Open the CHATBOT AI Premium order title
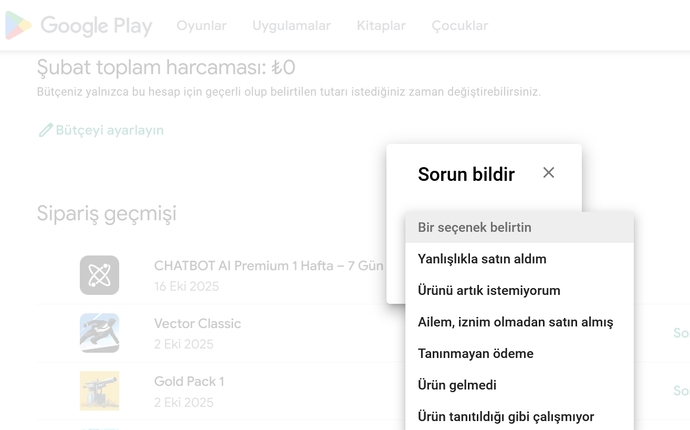 (x=268, y=266)
